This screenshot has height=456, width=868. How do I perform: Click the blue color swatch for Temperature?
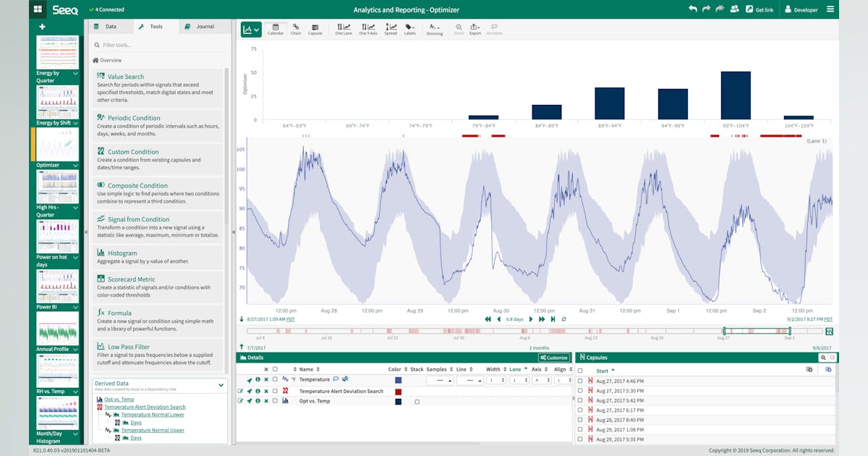399,379
